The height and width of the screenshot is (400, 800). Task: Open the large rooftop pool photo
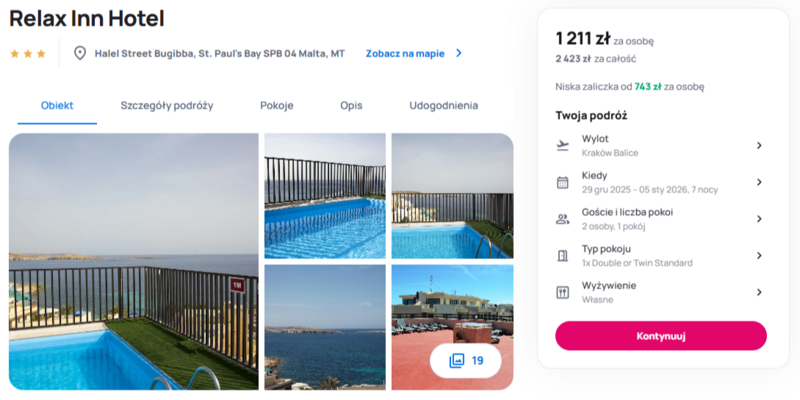(x=134, y=261)
